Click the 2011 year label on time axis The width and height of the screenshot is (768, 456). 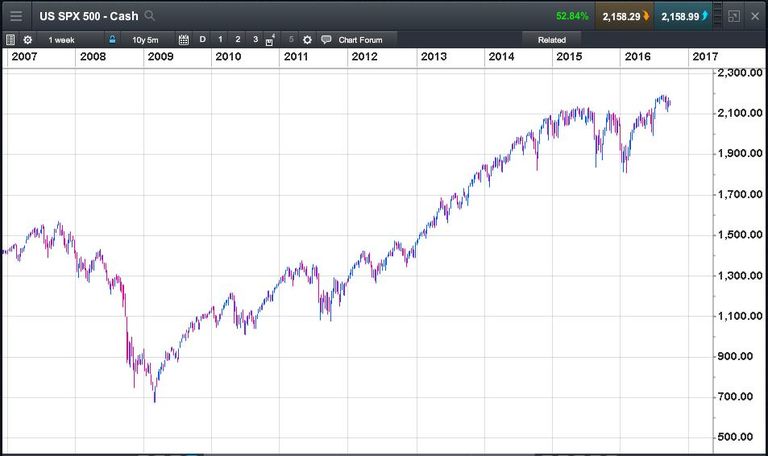click(296, 56)
